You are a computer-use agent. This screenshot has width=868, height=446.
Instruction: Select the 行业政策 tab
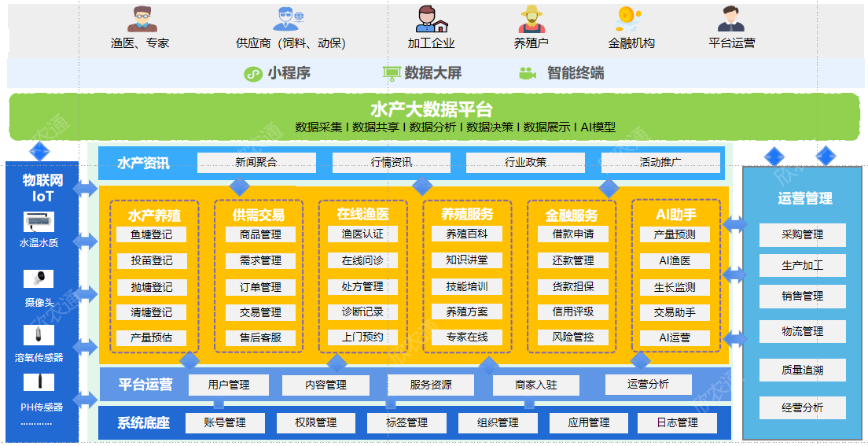tap(525, 163)
